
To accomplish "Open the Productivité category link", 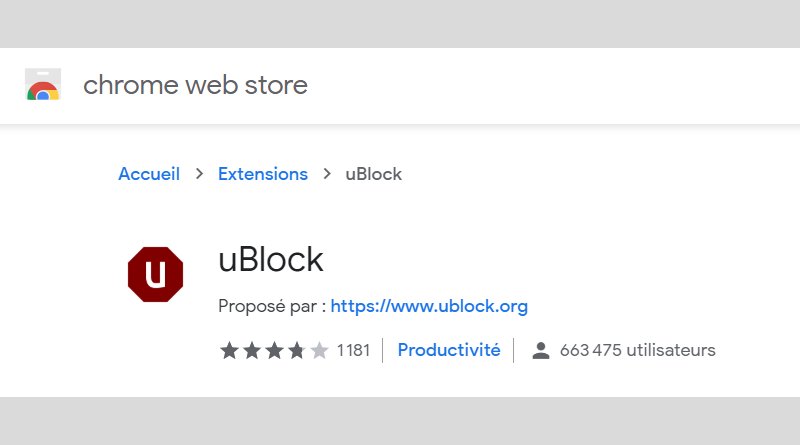I will (x=449, y=351).
